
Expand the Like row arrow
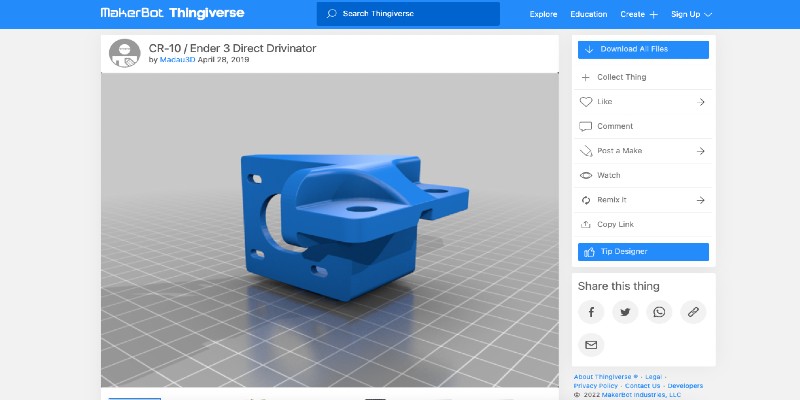[701, 102]
